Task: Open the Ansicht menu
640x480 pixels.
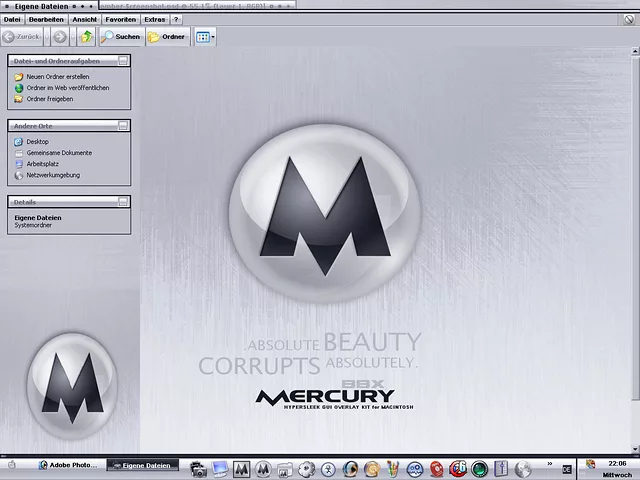Action: point(84,19)
